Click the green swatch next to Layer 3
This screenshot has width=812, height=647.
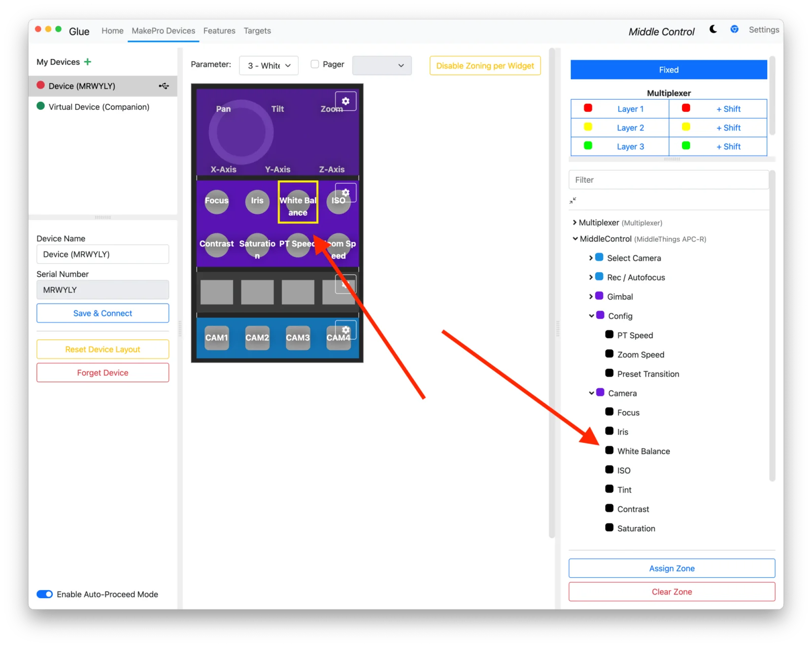click(x=588, y=145)
